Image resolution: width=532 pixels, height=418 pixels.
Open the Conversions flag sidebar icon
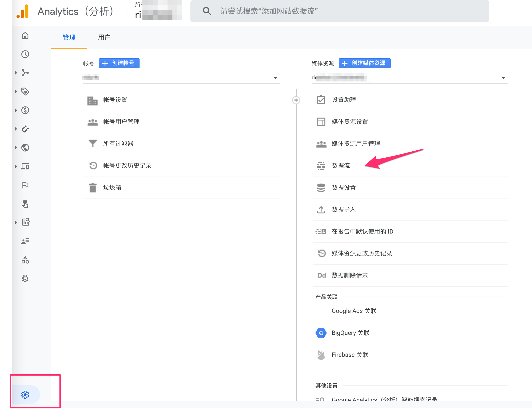tap(25, 185)
